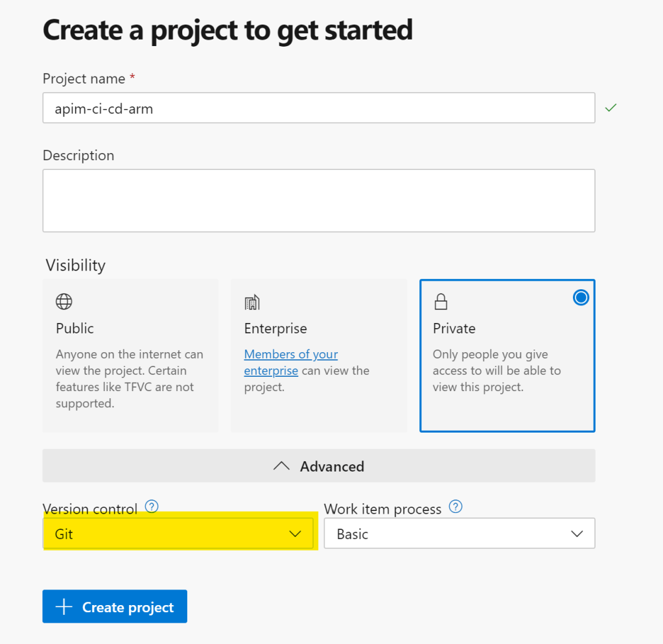Click the Project name input field

point(318,108)
